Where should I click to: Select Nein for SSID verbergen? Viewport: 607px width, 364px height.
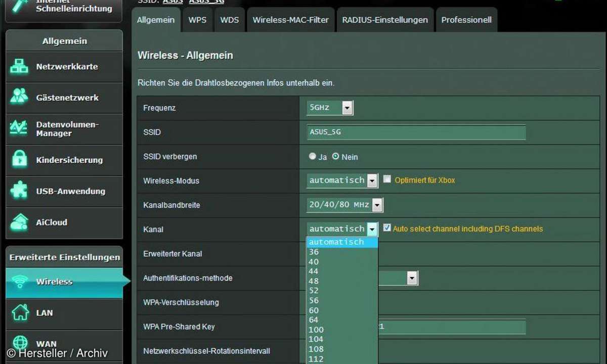click(x=335, y=156)
